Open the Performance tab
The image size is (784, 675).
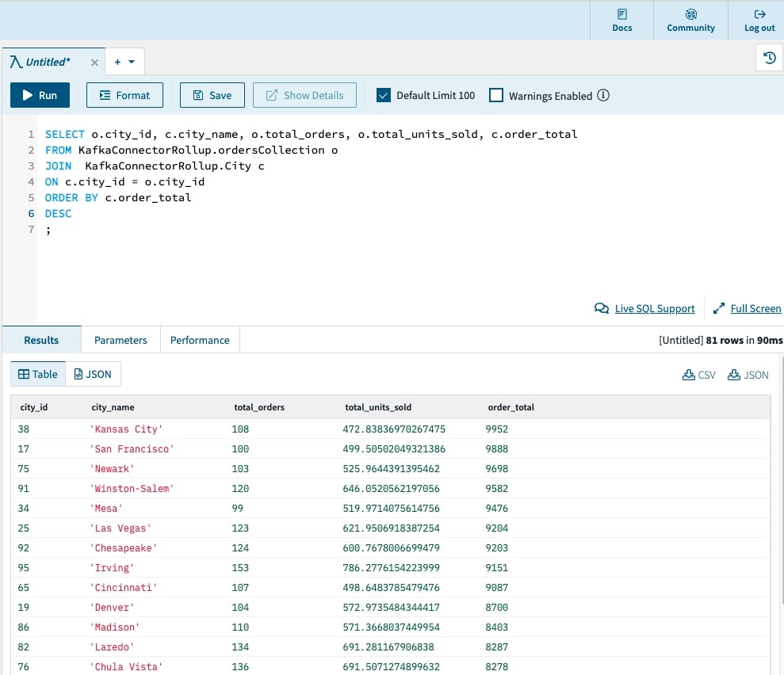[x=200, y=340]
